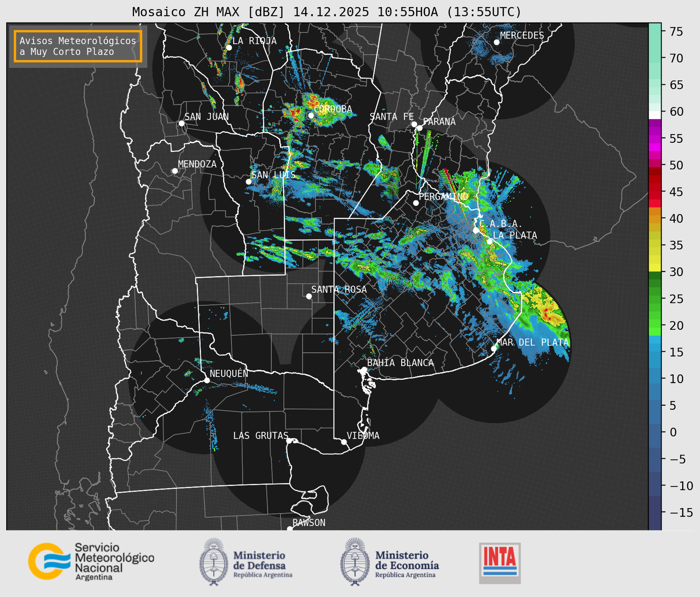Click the Ministerio de Defensa emblem
Screen dimensions: 700x597
214,562
